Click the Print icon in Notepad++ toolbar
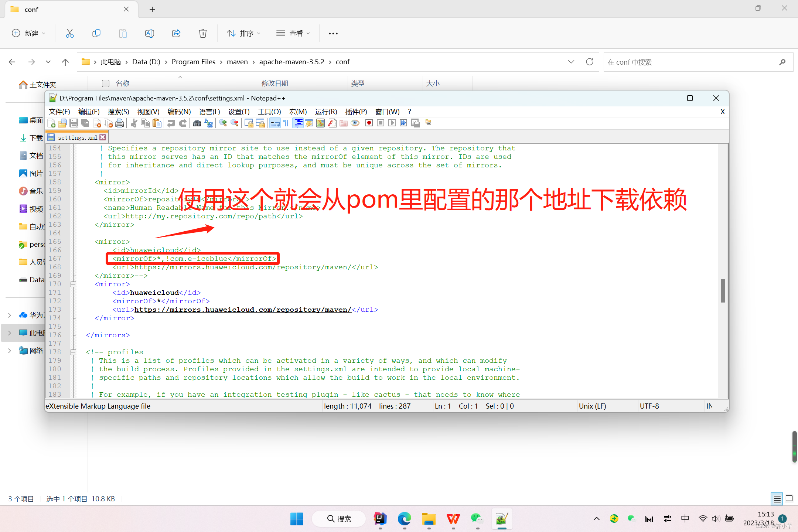Viewport: 798px width, 532px height. (x=120, y=123)
